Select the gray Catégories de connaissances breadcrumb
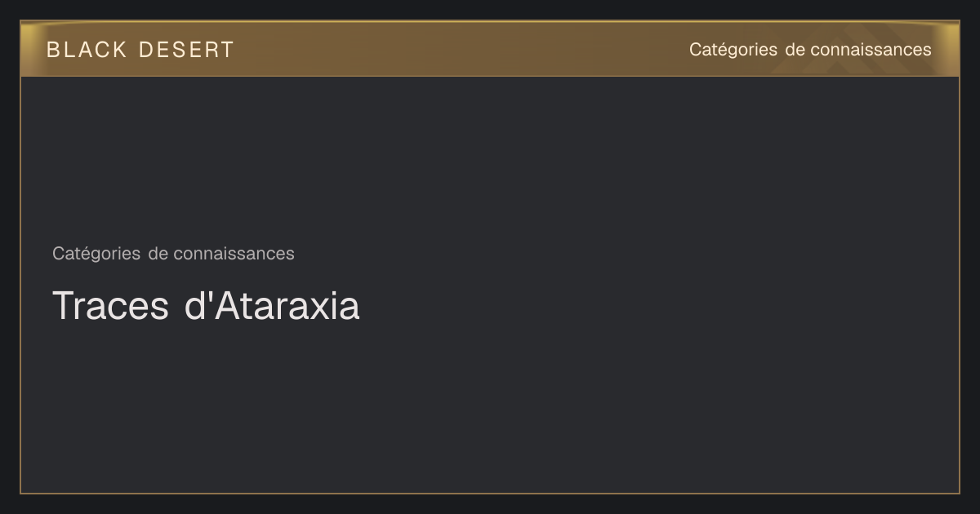The width and height of the screenshot is (980, 514). click(x=173, y=254)
